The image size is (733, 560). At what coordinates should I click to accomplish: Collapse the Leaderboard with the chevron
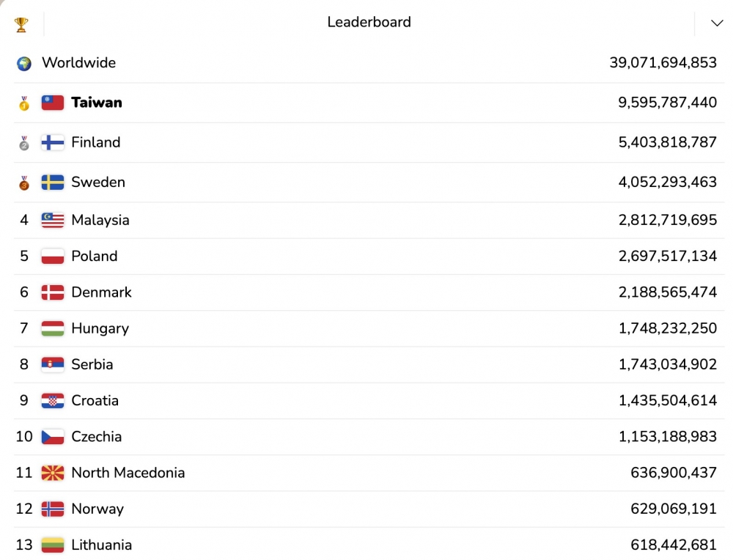pos(717,23)
